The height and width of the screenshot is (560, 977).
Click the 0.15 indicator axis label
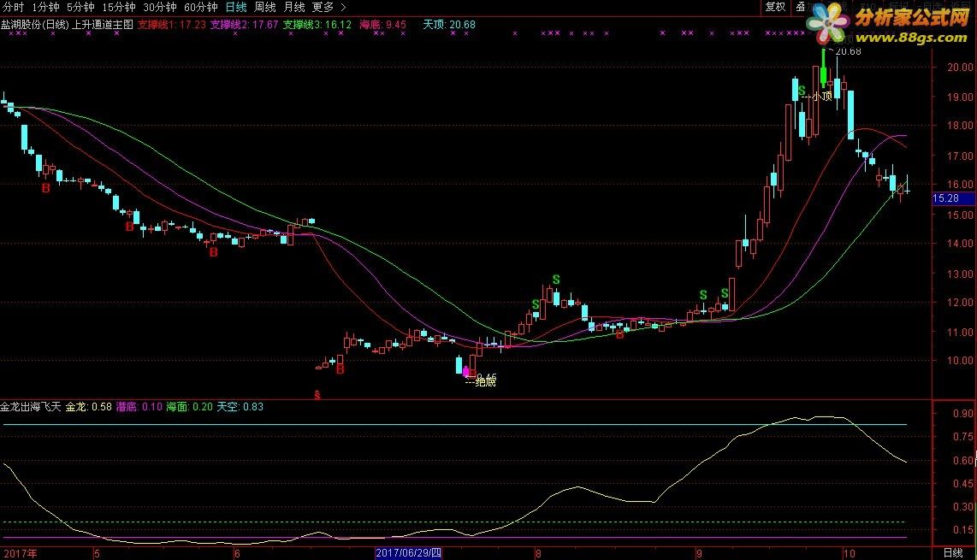pos(963,530)
